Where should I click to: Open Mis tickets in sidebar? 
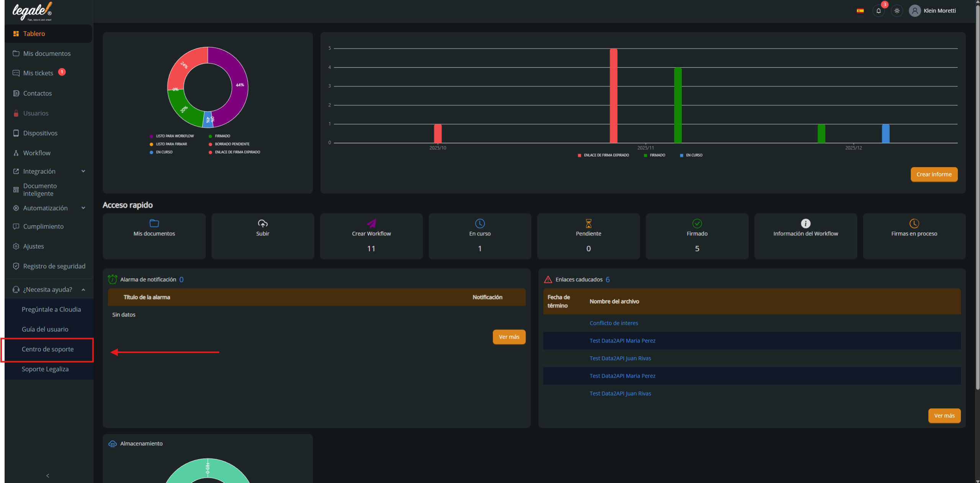(38, 73)
